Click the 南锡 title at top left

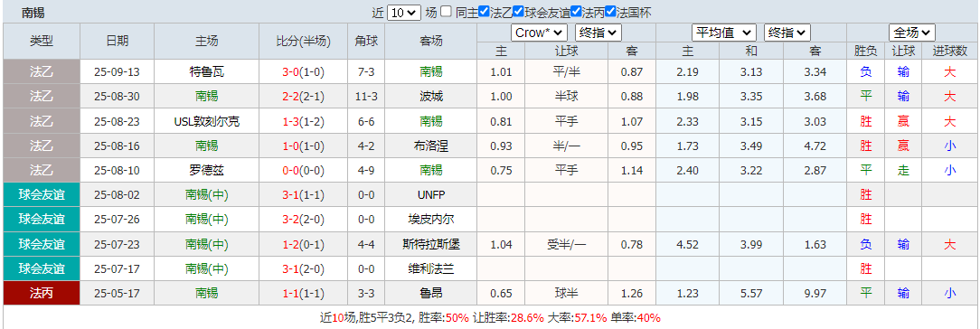click(x=33, y=13)
